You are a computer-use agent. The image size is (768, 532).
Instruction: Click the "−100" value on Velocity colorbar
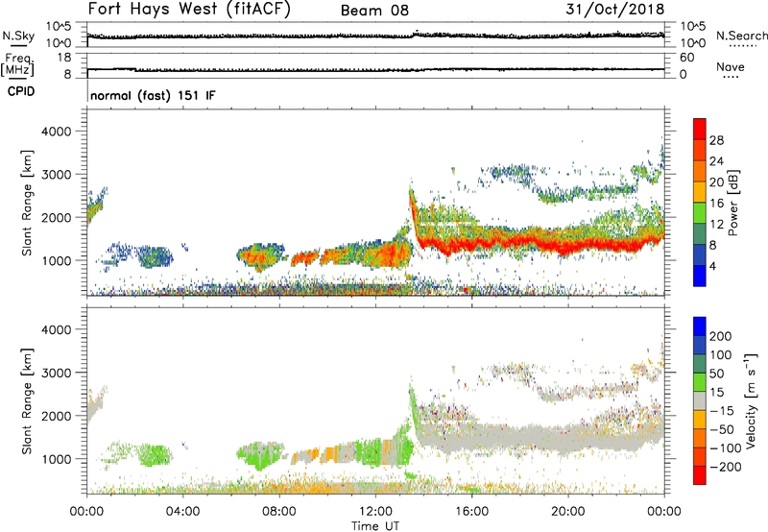pyautogui.click(x=726, y=447)
